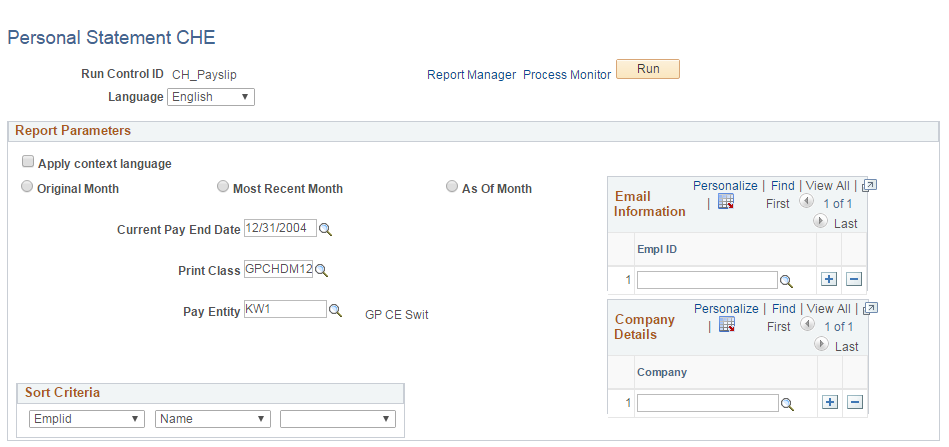The height and width of the screenshot is (447, 949).
Task: Open Company Details grid in new window
Action: click(x=870, y=308)
